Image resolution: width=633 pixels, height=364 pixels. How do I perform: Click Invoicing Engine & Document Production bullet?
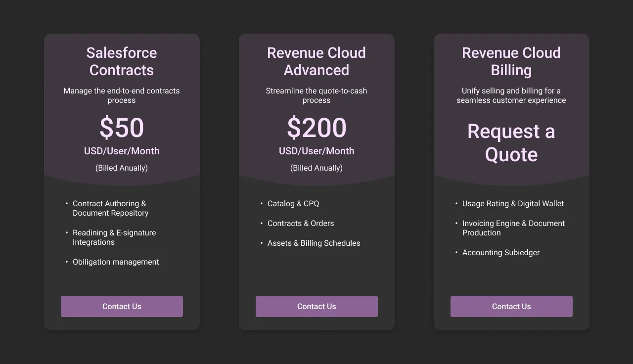coord(513,228)
